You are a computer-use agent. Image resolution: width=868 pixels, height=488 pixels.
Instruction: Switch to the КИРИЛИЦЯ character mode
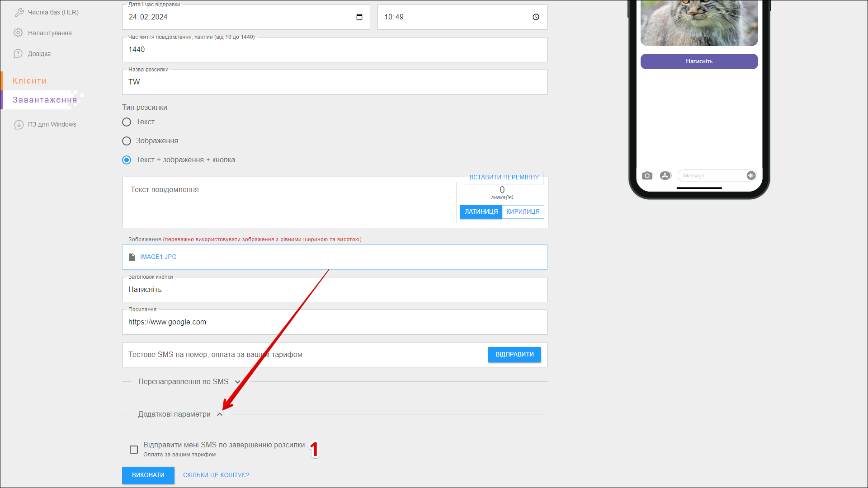point(523,212)
